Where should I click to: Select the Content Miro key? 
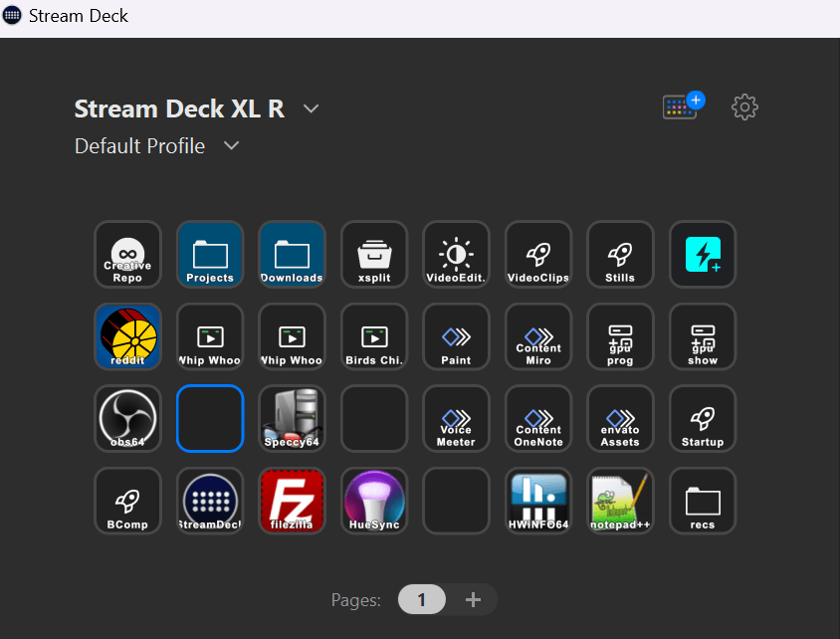(538, 336)
